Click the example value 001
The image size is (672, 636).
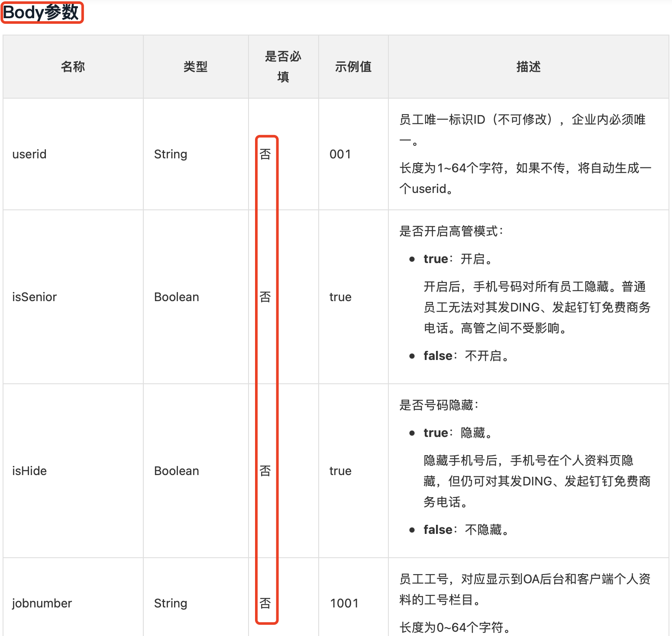[x=340, y=154]
